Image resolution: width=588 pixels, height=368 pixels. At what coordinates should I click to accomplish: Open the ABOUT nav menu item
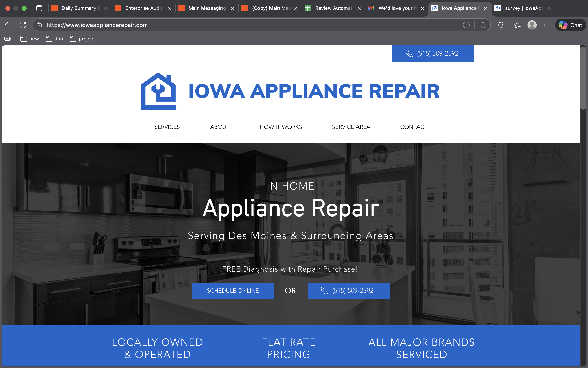[x=220, y=127]
